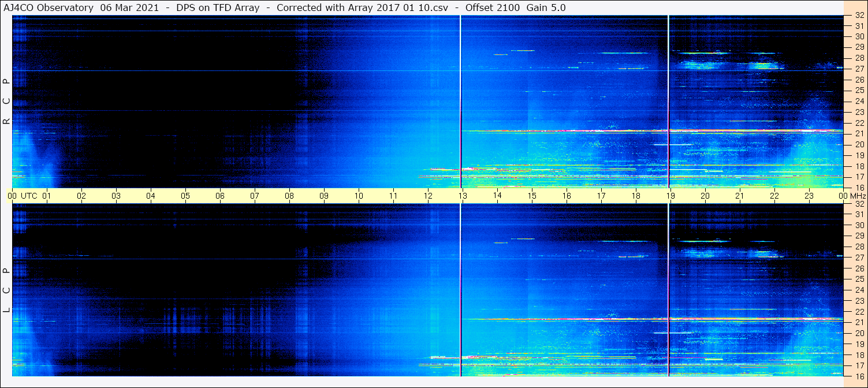Select the 26 MHz label of RCP panel

[x=859, y=80]
